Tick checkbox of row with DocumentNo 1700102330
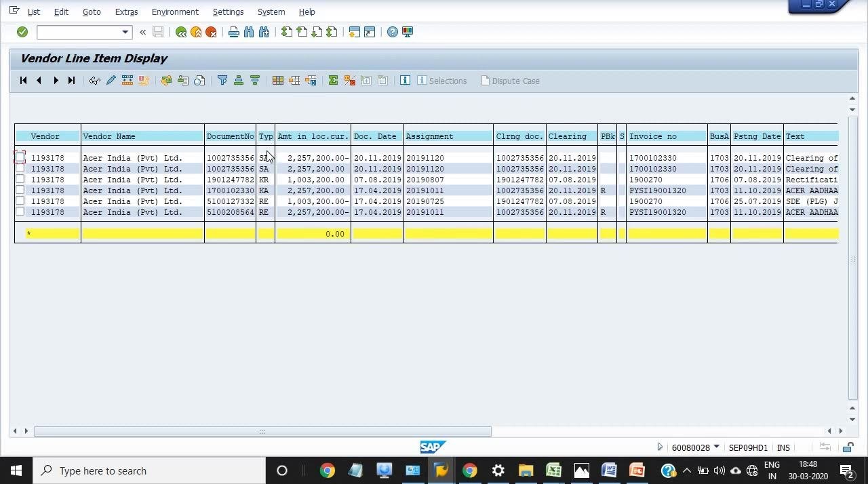Viewport: 868px width, 484px height. click(x=20, y=190)
